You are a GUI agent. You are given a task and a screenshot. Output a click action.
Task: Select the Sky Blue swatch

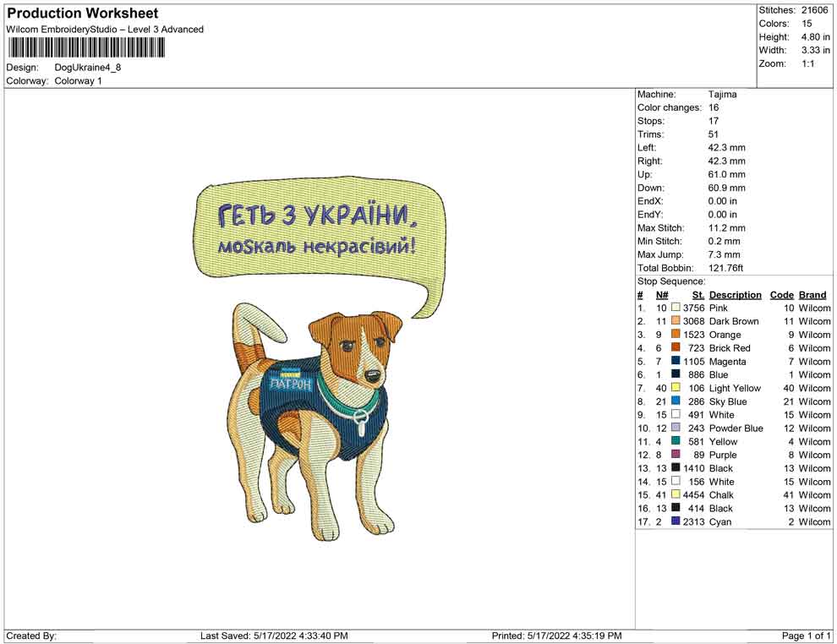(676, 401)
